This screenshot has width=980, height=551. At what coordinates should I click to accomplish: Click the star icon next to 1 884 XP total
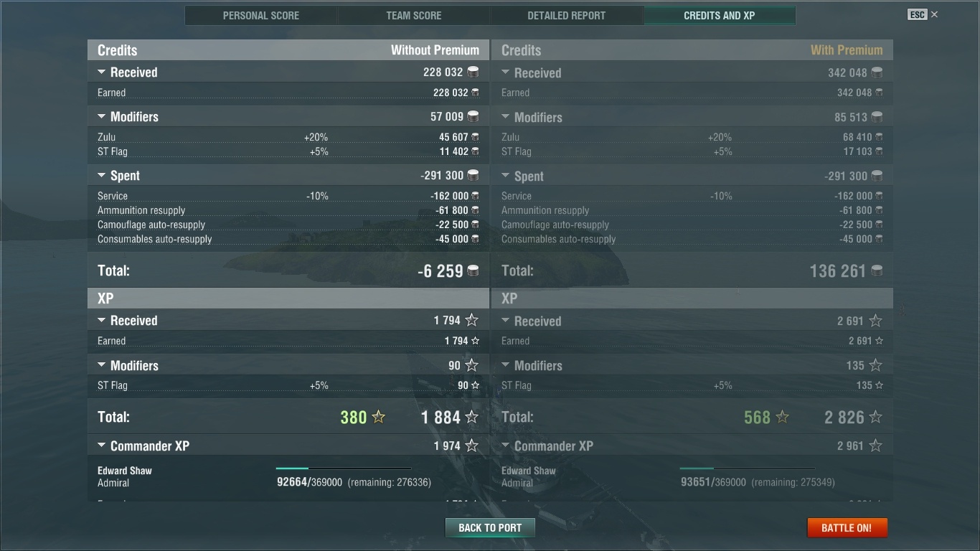471,417
